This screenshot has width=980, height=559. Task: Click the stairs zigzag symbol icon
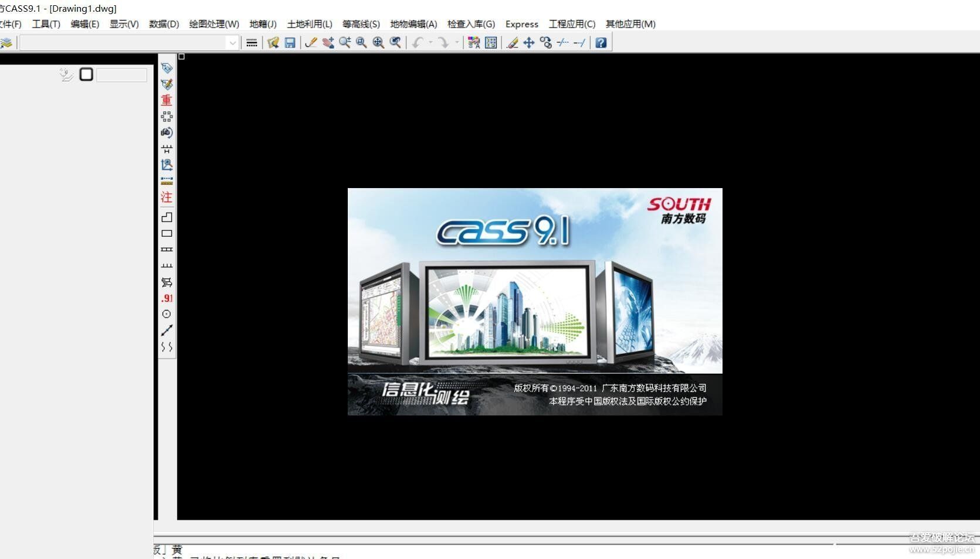tap(167, 282)
